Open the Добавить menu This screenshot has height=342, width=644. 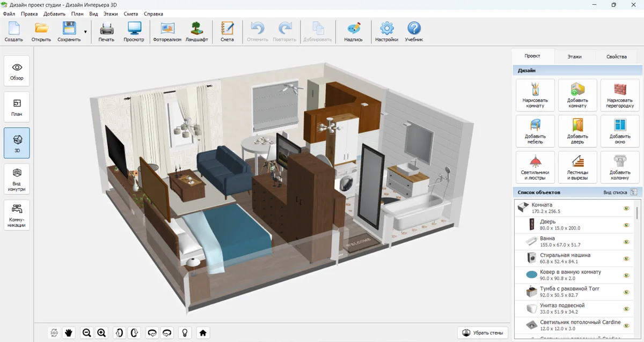(55, 13)
